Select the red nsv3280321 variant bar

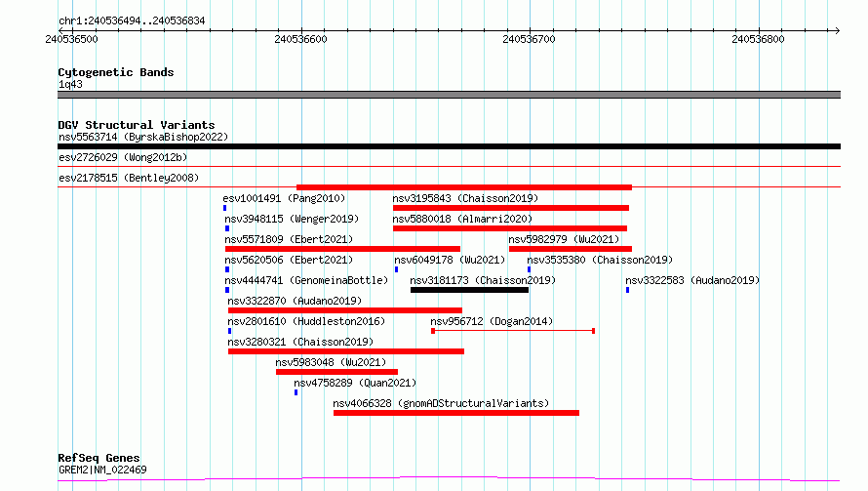coord(346,351)
